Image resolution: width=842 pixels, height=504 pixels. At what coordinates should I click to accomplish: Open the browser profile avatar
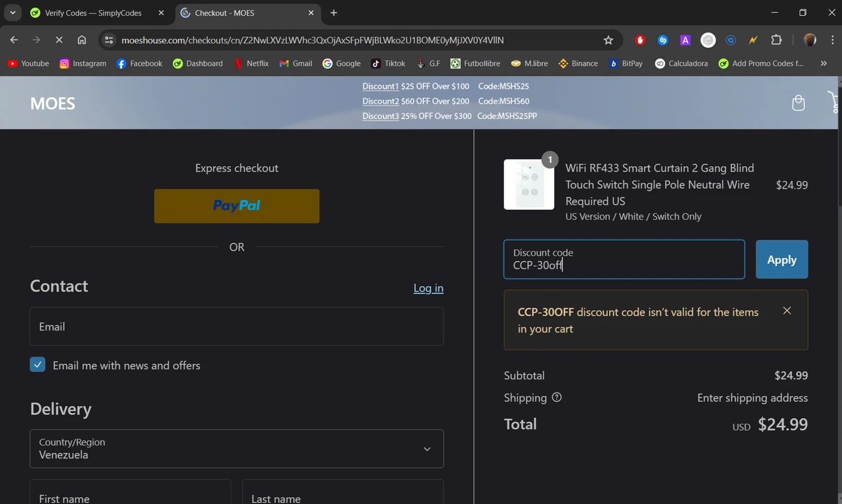point(810,40)
